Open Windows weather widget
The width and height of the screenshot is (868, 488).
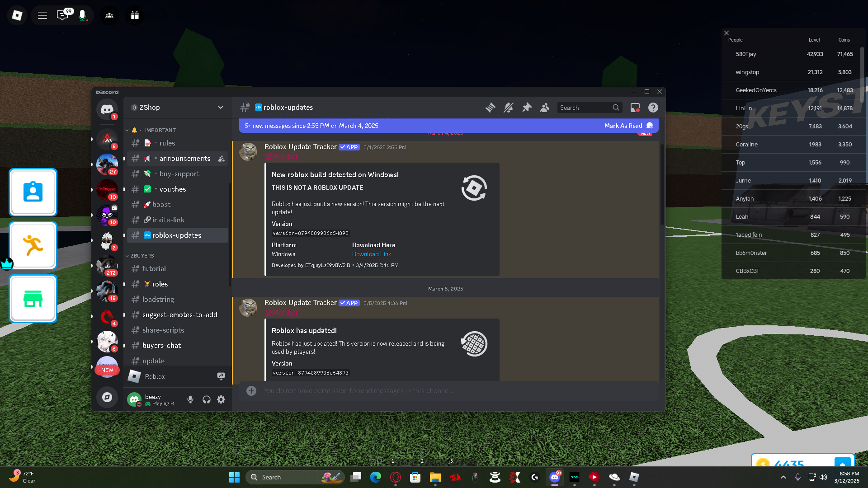(23, 477)
